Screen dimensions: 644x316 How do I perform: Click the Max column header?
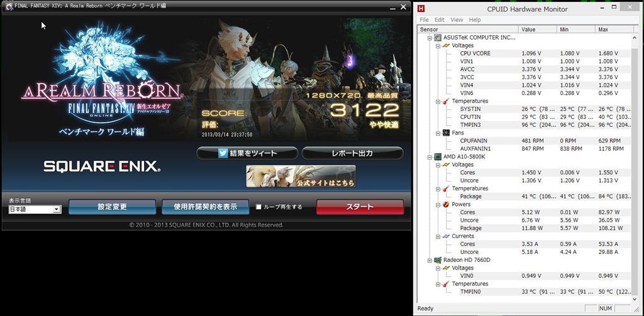point(614,30)
